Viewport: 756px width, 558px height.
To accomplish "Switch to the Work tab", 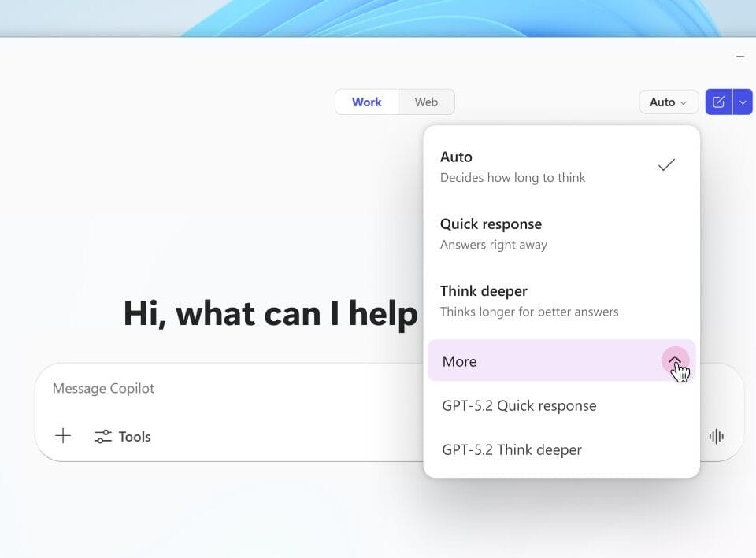I will [366, 102].
